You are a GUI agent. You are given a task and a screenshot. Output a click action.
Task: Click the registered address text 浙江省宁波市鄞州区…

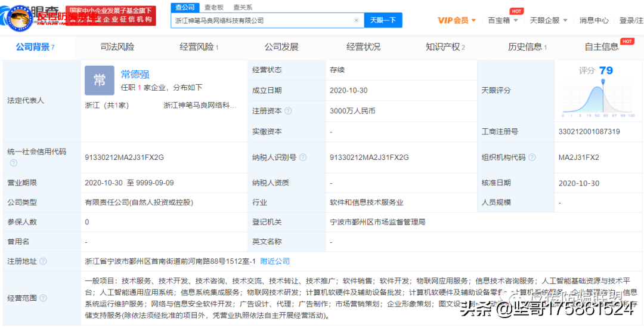pos(170,261)
